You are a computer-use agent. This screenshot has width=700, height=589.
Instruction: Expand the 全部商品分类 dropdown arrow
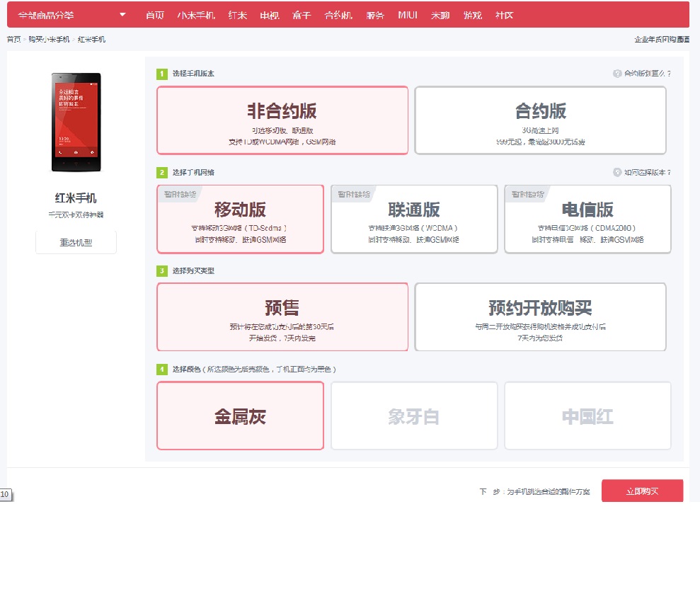point(122,15)
